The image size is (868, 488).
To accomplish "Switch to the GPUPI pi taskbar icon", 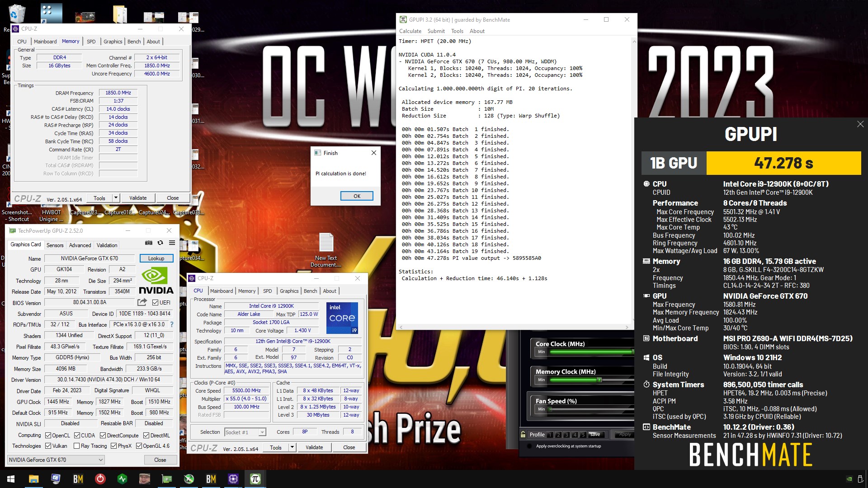I will [x=255, y=479].
